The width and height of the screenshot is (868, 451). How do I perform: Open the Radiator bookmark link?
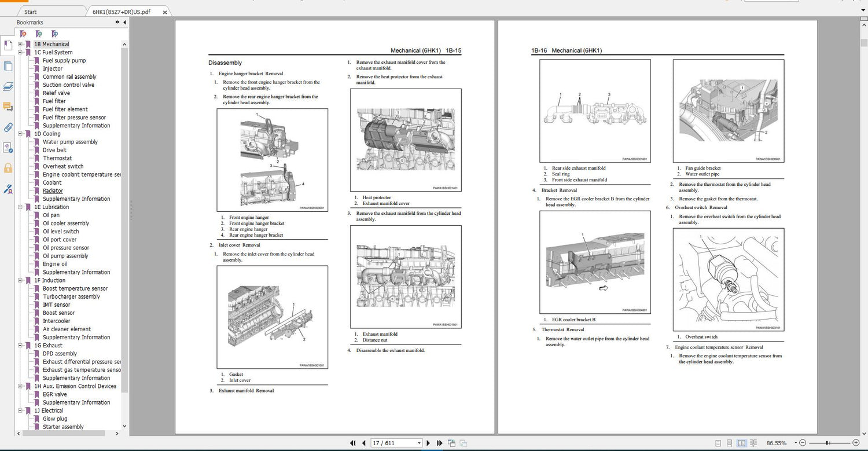pyautogui.click(x=53, y=190)
